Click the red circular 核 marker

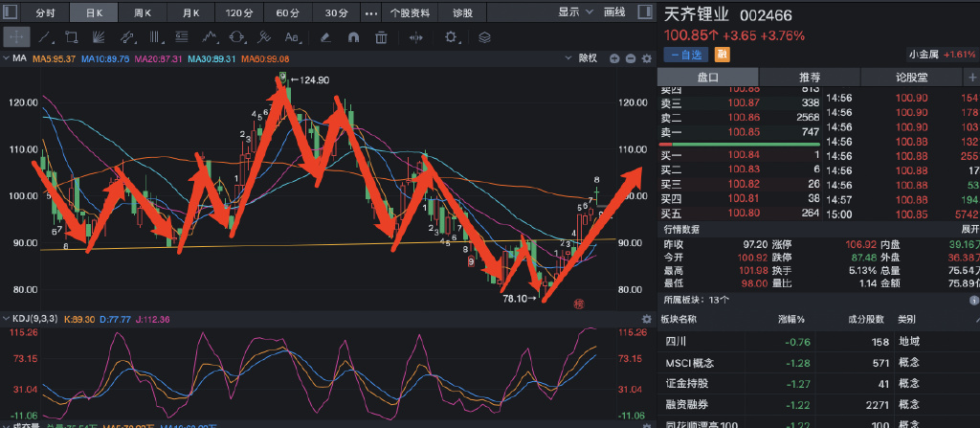(x=579, y=304)
